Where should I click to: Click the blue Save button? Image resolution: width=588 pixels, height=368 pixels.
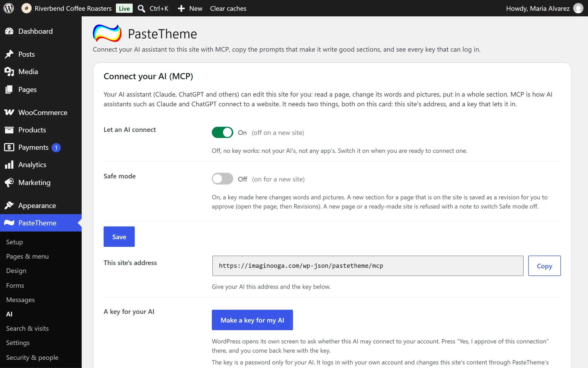click(x=119, y=237)
